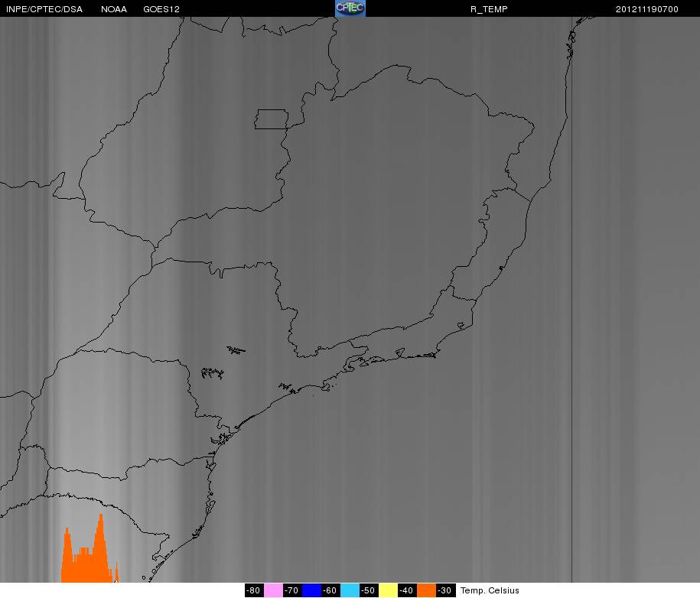Click the -30 legend value label
Screen dimensions: 700x598
point(445,590)
